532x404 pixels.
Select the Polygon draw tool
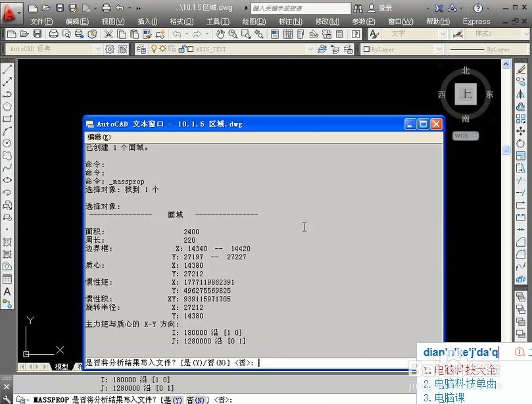[x=7, y=106]
